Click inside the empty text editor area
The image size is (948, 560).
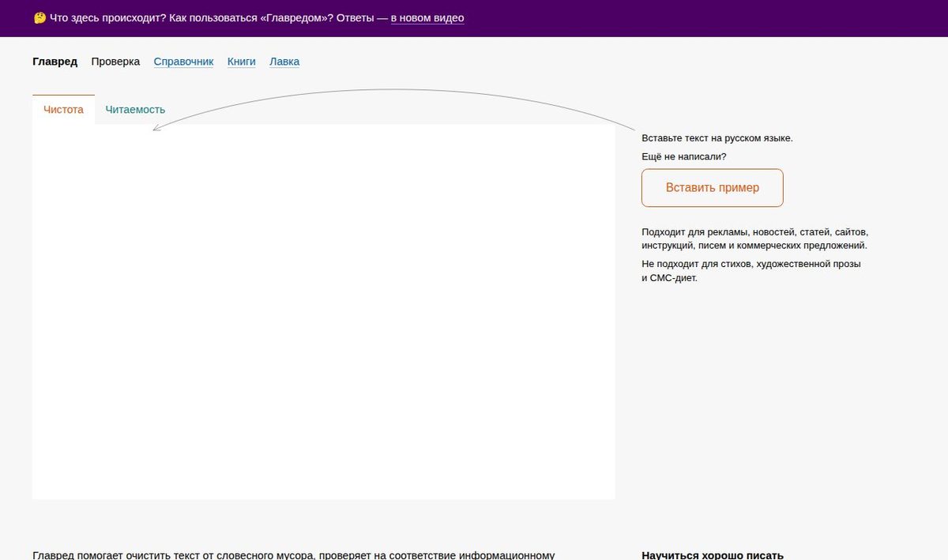(x=324, y=312)
